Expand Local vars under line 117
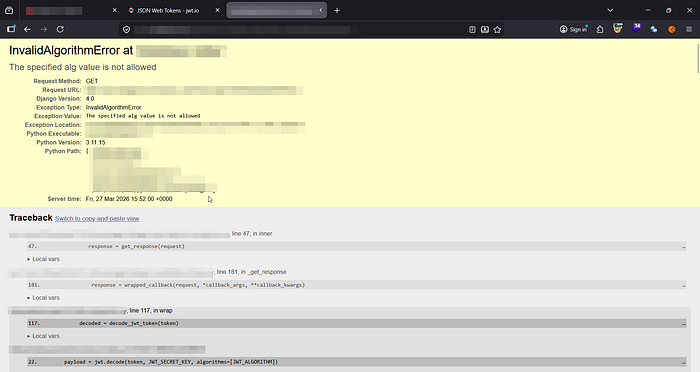This screenshot has width=700, height=372. [x=43, y=336]
